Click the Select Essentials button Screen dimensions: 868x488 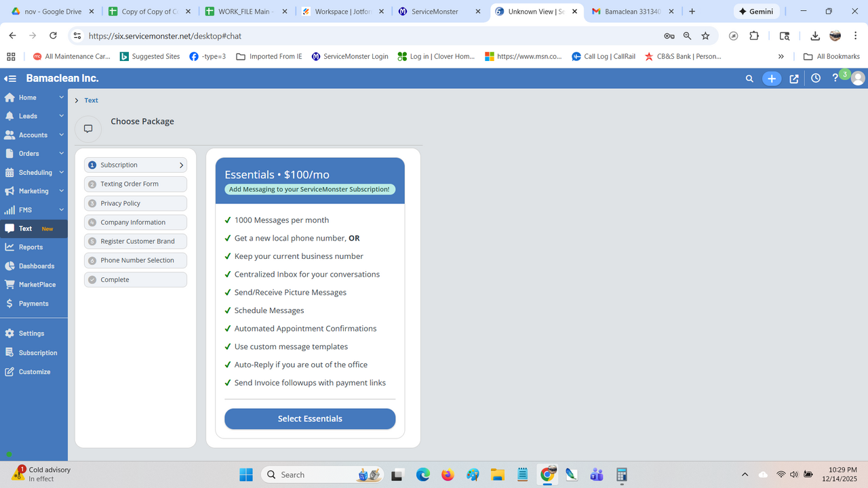309,418
